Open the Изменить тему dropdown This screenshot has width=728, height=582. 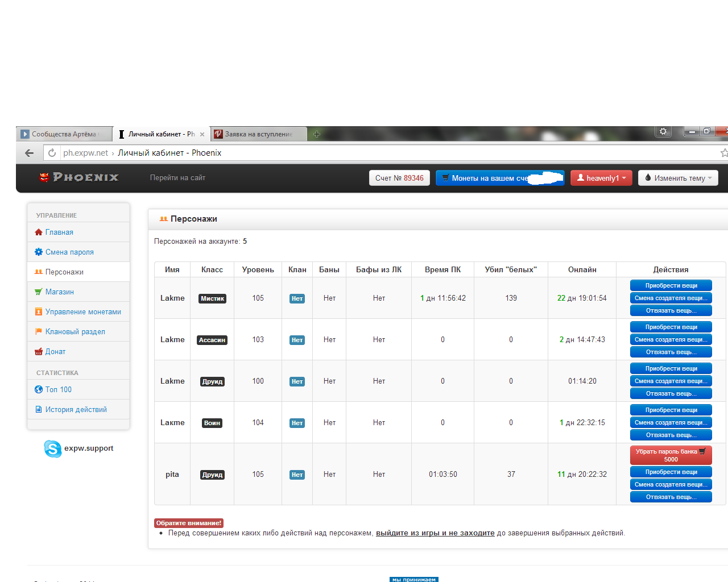(678, 178)
